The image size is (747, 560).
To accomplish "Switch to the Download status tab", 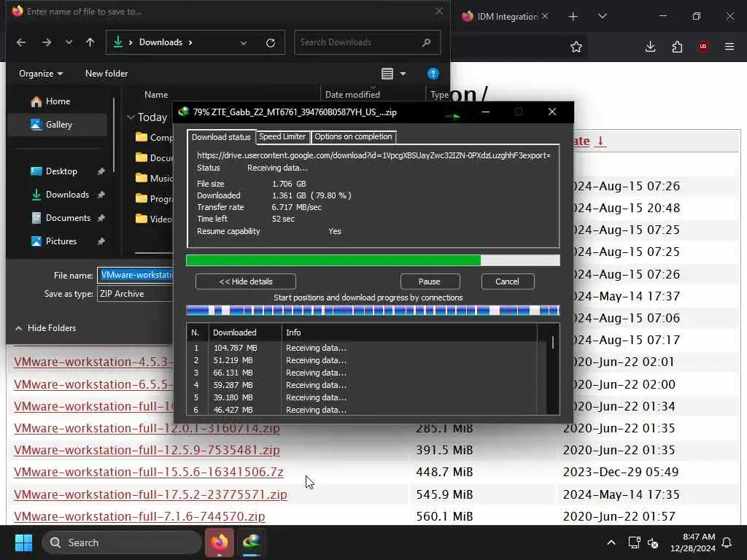I will click(x=221, y=137).
